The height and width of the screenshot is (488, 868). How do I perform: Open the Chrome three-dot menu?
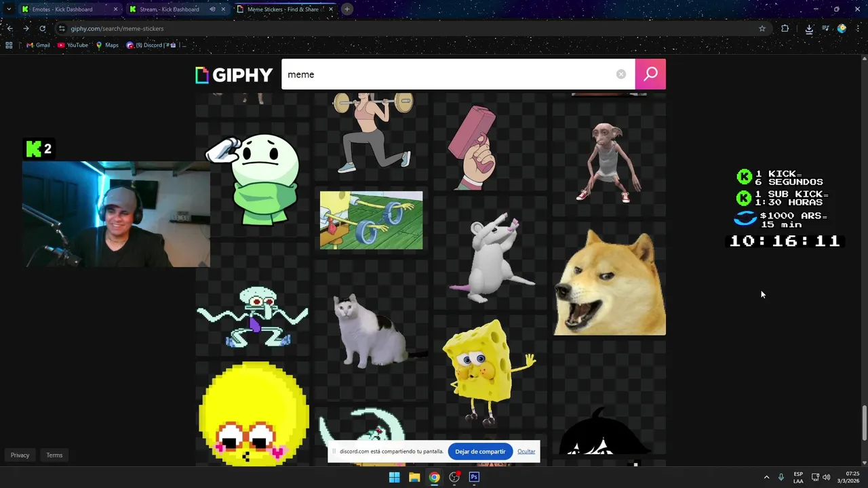point(858,28)
